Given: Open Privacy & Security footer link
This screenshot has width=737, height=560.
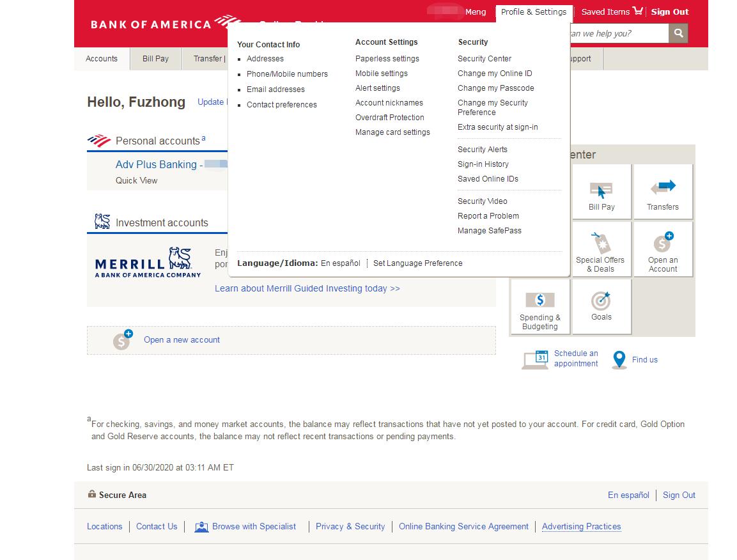Looking at the screenshot, I should [x=350, y=527].
